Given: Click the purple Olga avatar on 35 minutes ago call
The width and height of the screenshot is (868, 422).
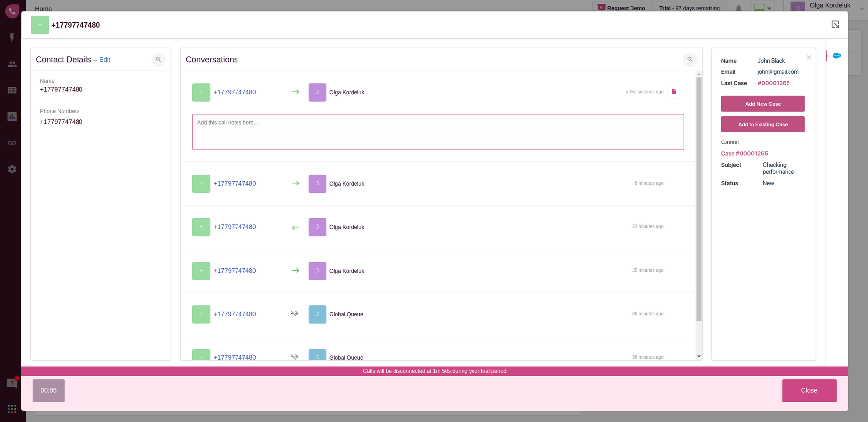Looking at the screenshot, I should (317, 271).
